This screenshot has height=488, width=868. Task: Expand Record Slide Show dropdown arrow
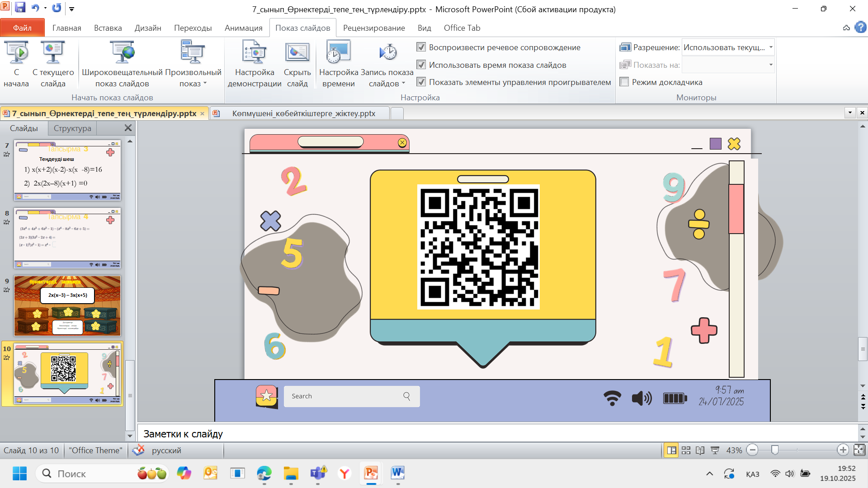pos(403,84)
